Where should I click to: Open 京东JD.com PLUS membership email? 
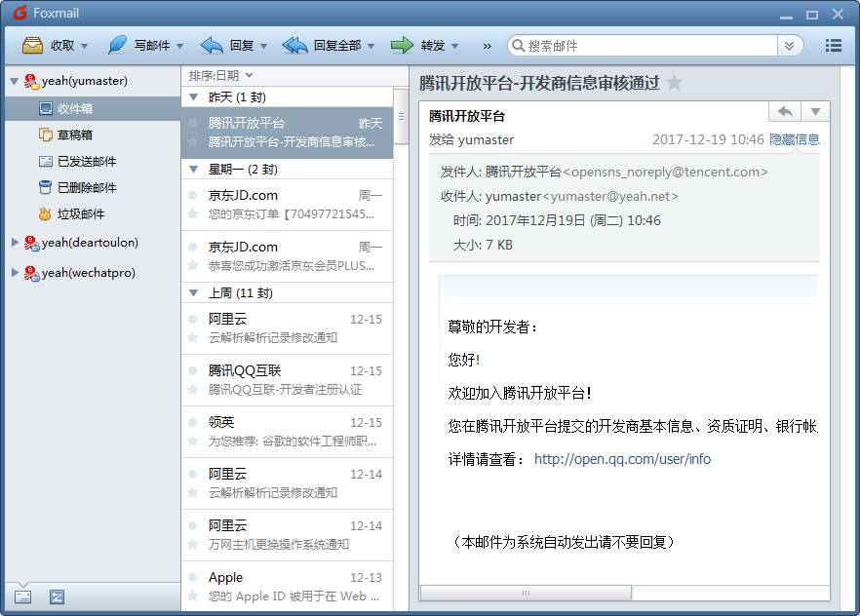(x=287, y=256)
